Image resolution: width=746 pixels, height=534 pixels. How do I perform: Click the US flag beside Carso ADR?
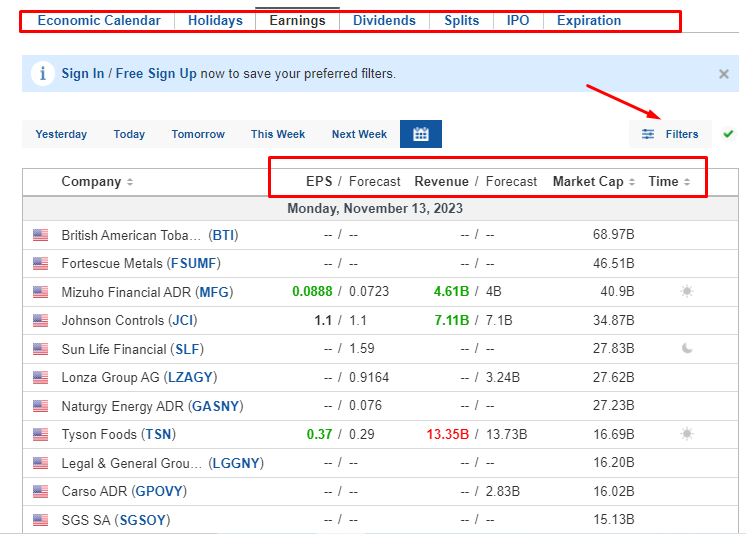coord(40,491)
